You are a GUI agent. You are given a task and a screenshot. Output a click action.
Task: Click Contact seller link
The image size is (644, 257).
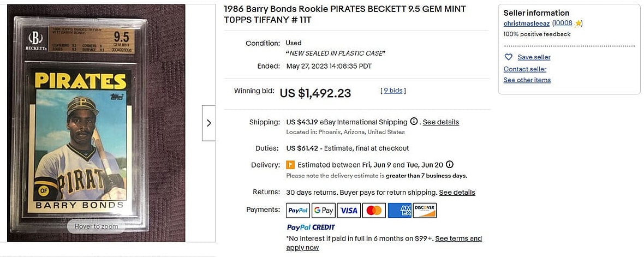(x=524, y=69)
